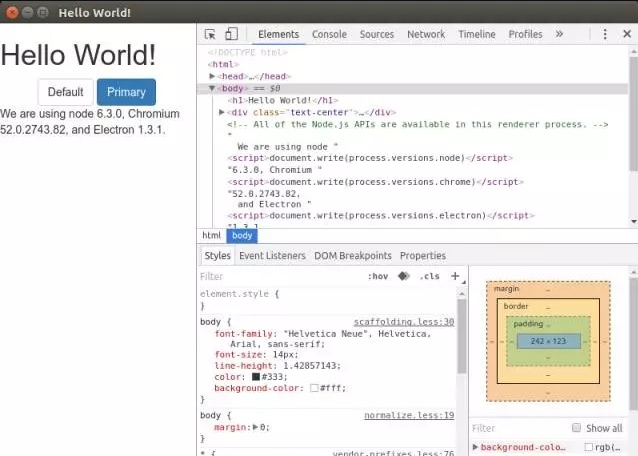
Task: Click the box model padding label
Action: point(528,324)
